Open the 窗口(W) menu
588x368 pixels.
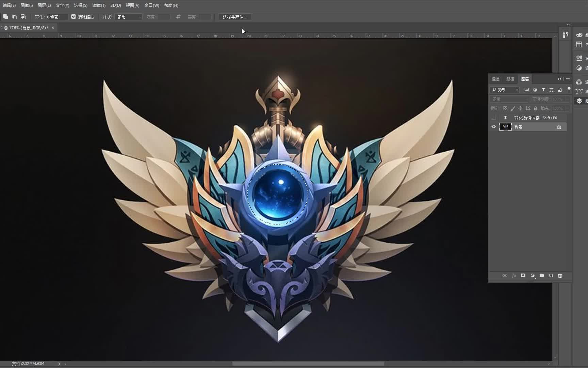[152, 5]
